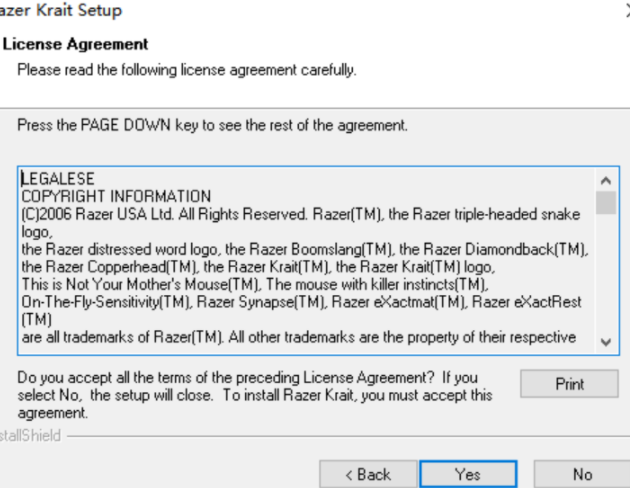Screen dimensions: 630x488
Task: Click the license scrollbar down arrow
Action: pos(605,341)
